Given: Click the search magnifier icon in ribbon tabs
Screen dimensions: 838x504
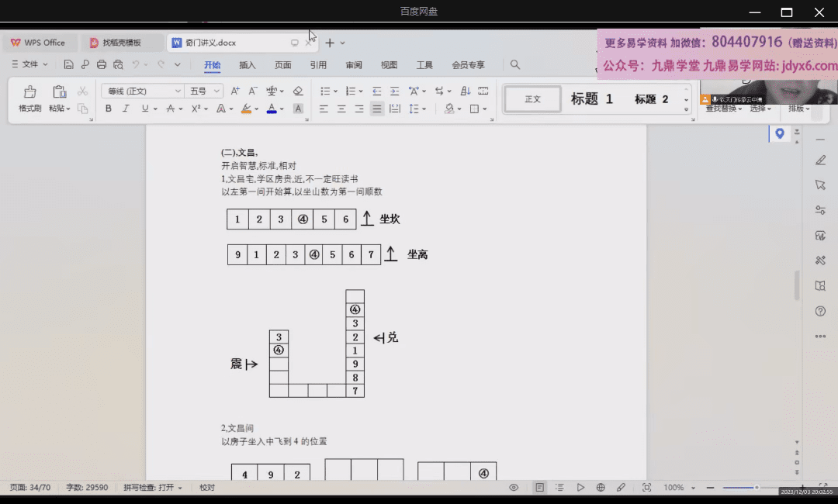Looking at the screenshot, I should pos(515,65).
